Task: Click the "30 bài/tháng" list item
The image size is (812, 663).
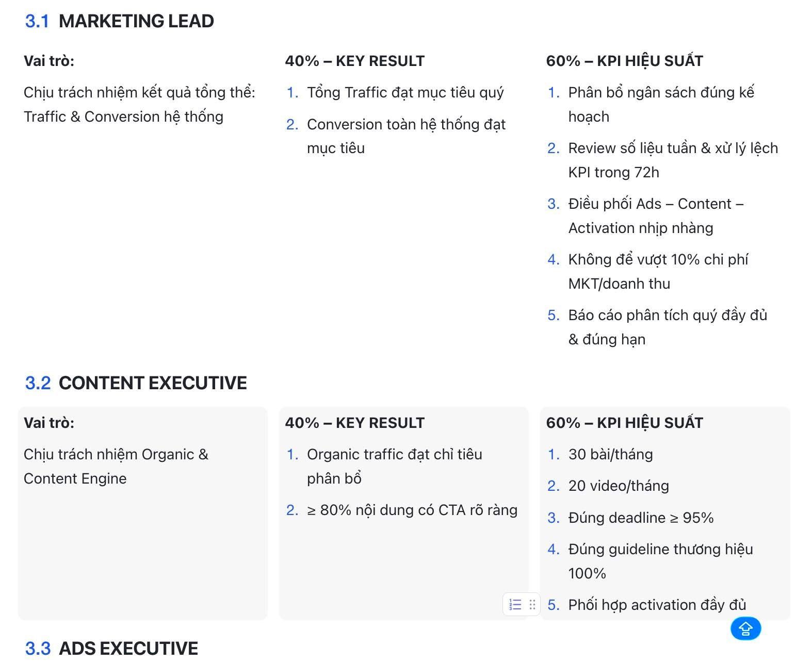Action: point(610,454)
